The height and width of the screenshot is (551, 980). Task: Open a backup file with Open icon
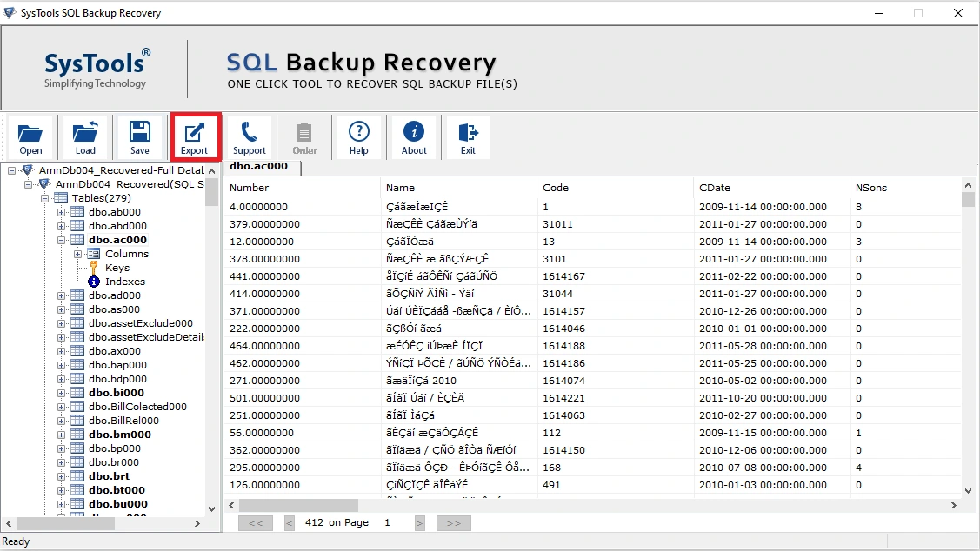30,133
